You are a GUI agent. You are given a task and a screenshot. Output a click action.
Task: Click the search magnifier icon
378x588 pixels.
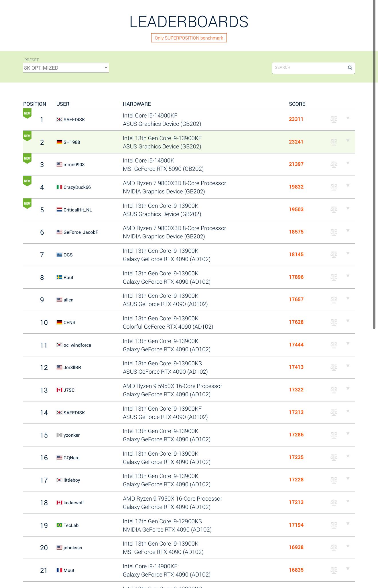pos(350,68)
